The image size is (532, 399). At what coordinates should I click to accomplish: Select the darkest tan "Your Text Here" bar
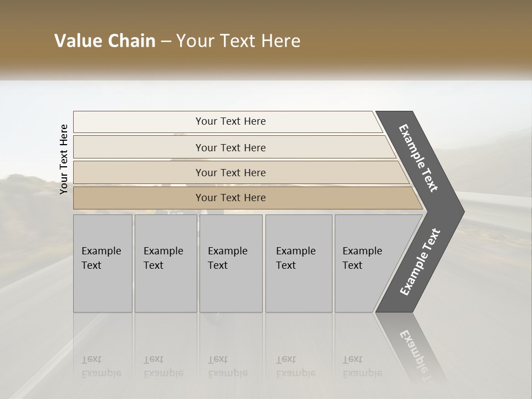point(230,198)
